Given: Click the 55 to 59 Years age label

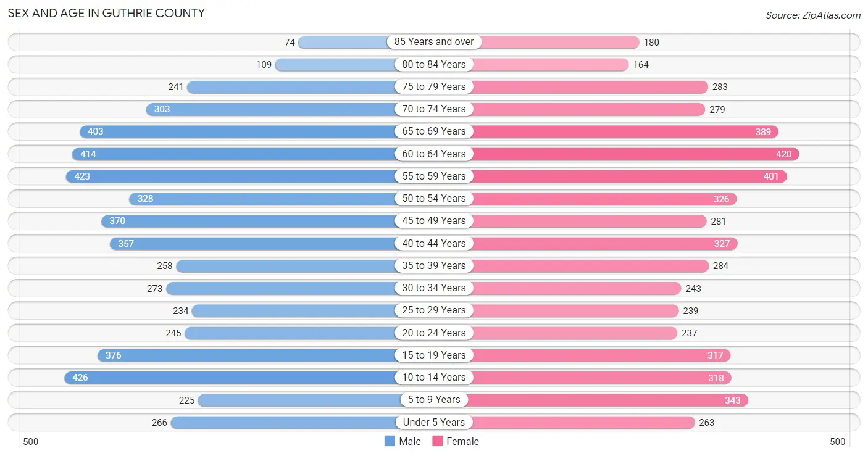Looking at the screenshot, I should [x=434, y=176].
